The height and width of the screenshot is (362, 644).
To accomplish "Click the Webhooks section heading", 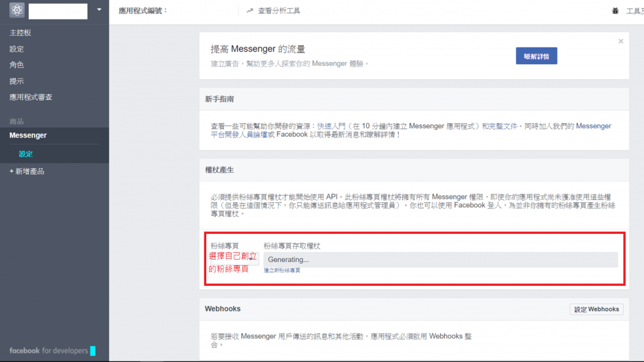I will click(x=223, y=309).
